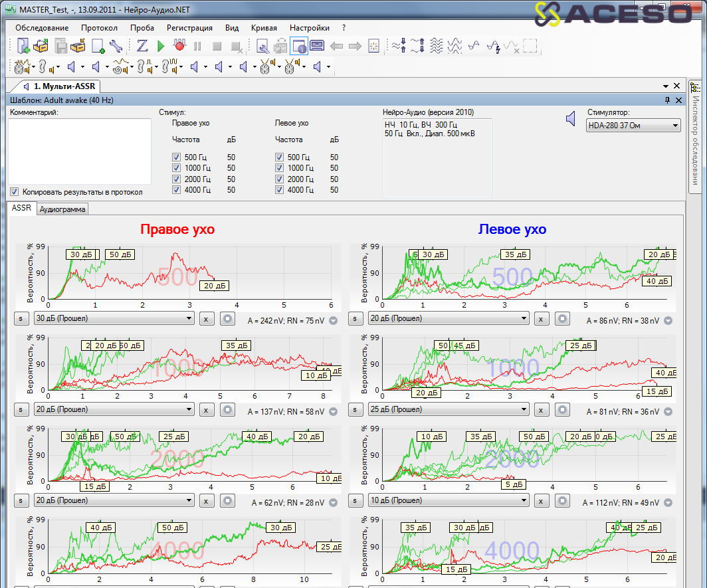
Task: Click the red record icon in toolbar
Action: pos(179,46)
